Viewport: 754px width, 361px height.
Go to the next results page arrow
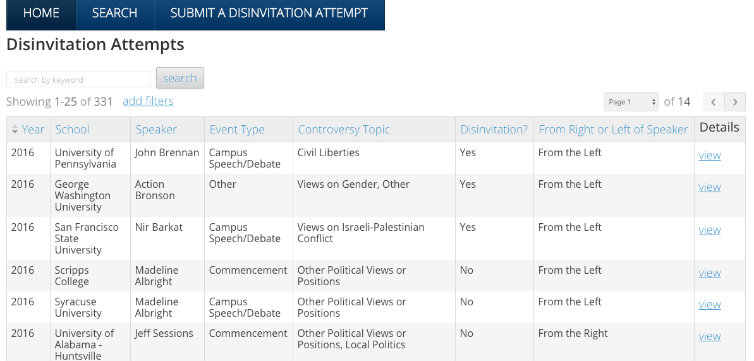coord(735,102)
